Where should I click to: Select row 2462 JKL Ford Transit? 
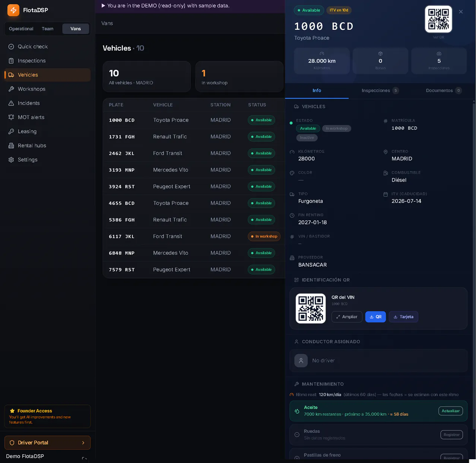[x=194, y=153]
